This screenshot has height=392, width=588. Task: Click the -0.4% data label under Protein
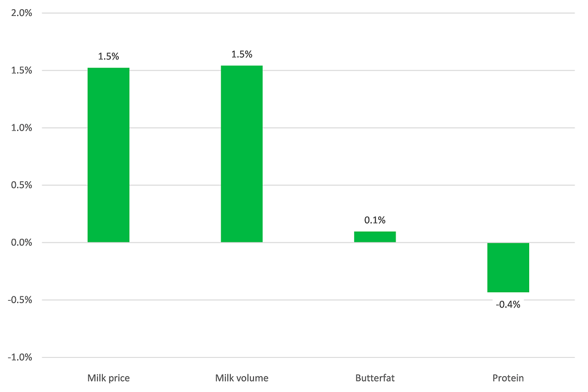click(508, 304)
